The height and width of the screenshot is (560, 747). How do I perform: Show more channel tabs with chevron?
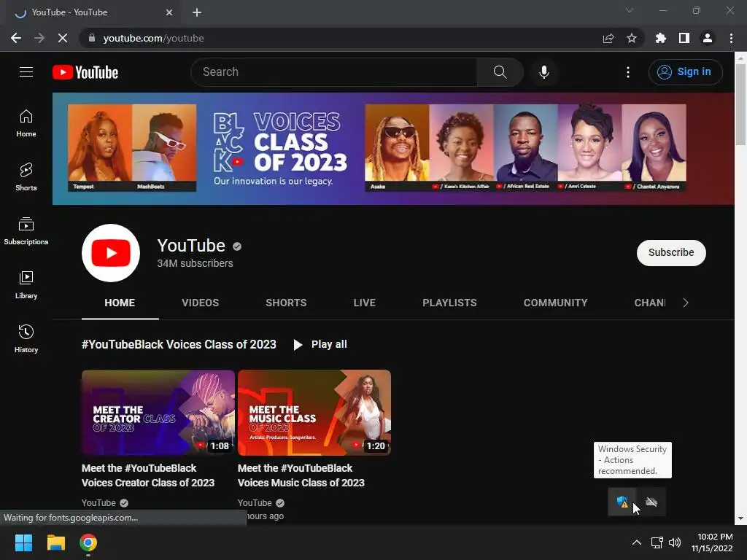pyautogui.click(x=686, y=303)
